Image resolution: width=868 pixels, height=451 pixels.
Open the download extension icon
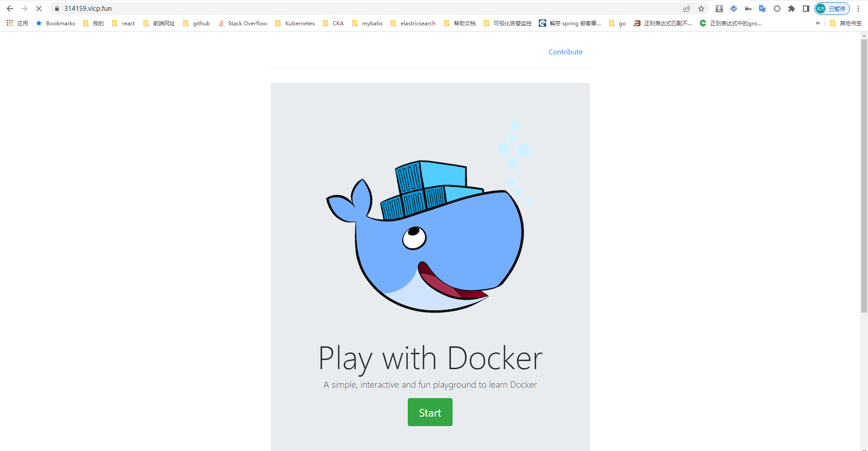pyautogui.click(x=719, y=9)
